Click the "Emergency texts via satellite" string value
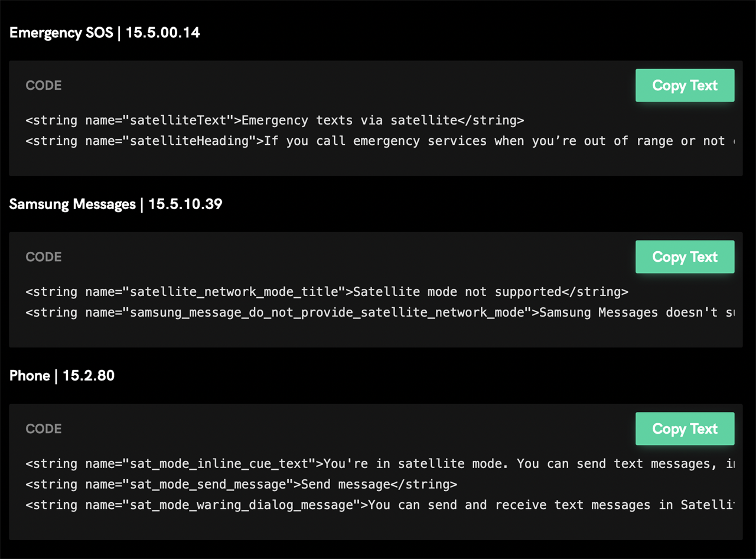The height and width of the screenshot is (559, 756). click(x=349, y=121)
